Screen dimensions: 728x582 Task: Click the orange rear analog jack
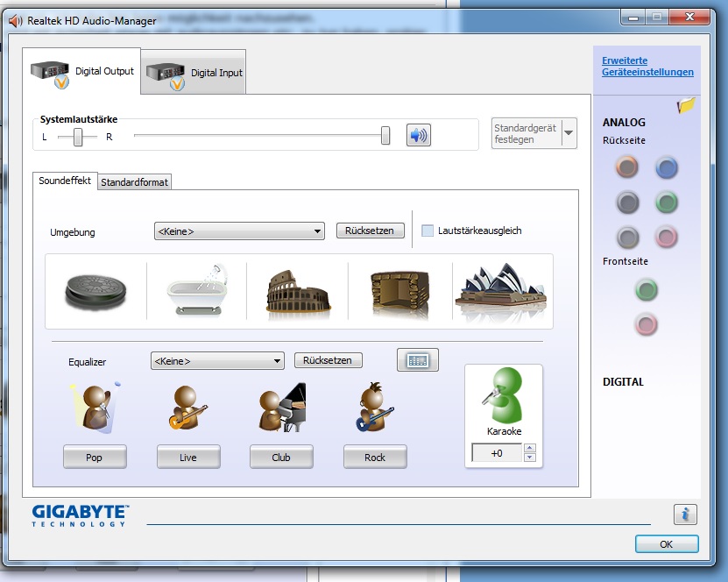point(626,167)
